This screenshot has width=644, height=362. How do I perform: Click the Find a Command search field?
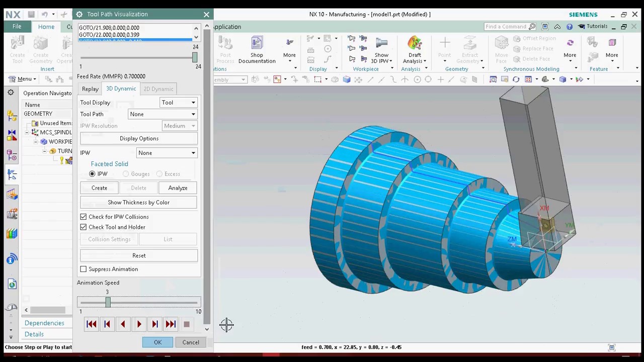pyautogui.click(x=509, y=27)
